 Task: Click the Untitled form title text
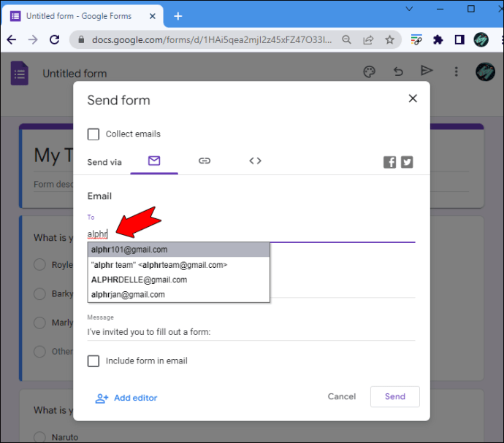(x=75, y=74)
